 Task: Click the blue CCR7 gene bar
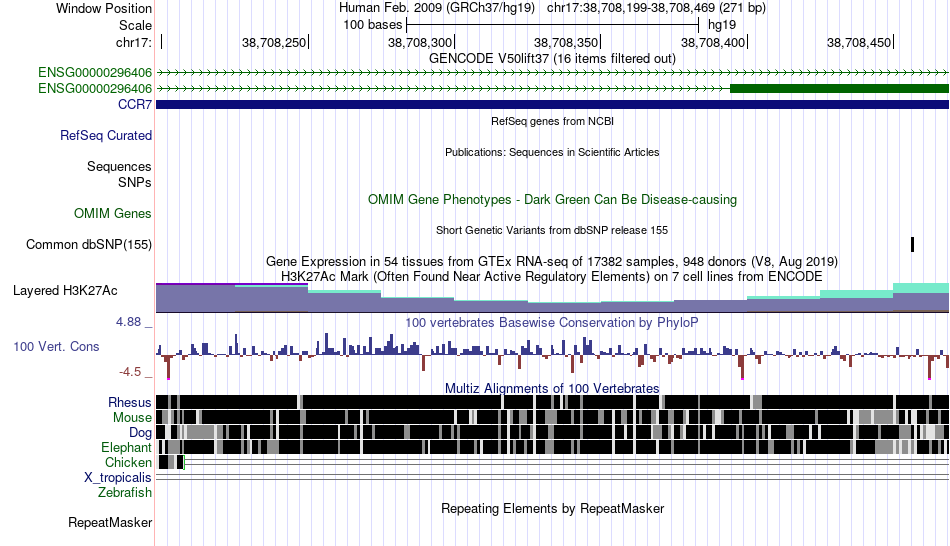pyautogui.click(x=552, y=104)
